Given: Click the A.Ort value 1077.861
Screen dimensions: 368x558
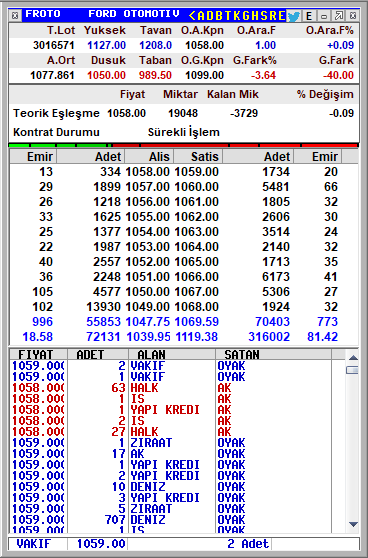Looking at the screenshot, I should click(x=52, y=75).
